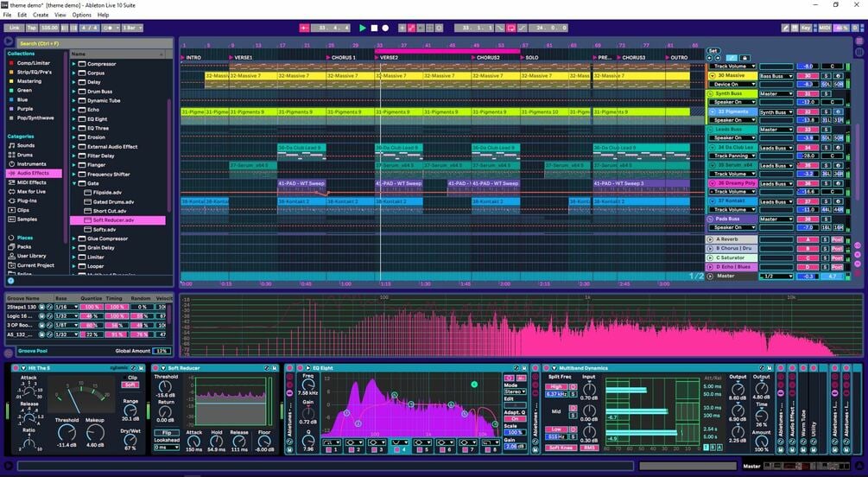Viewport: 868px width, 477px height.
Task: Open the Lookahead 0 ms dropdown
Action: [x=167, y=447]
